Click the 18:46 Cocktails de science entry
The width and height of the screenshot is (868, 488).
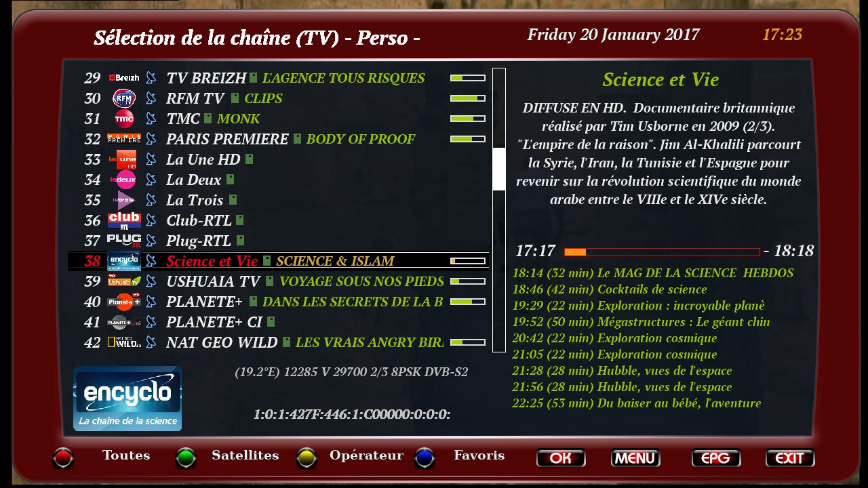click(x=610, y=289)
